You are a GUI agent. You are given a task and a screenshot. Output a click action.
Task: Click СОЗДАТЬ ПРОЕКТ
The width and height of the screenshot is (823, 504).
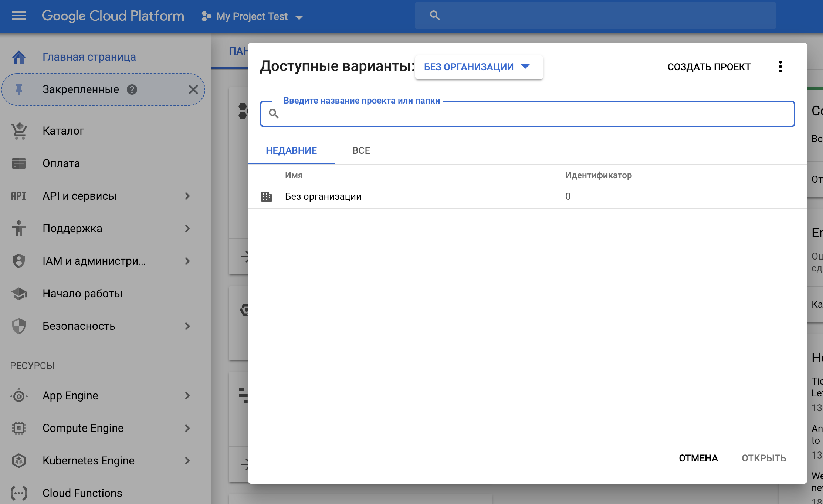pyautogui.click(x=708, y=67)
